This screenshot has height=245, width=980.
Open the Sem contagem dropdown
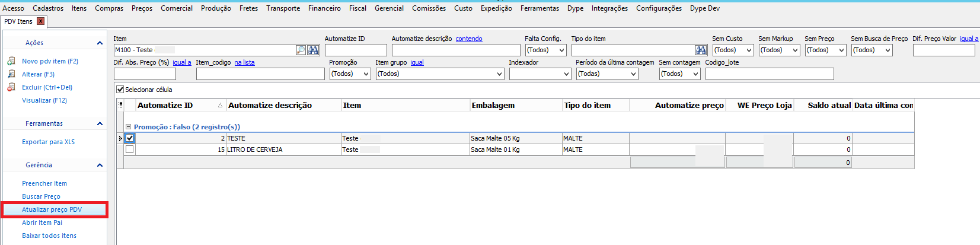695,74
